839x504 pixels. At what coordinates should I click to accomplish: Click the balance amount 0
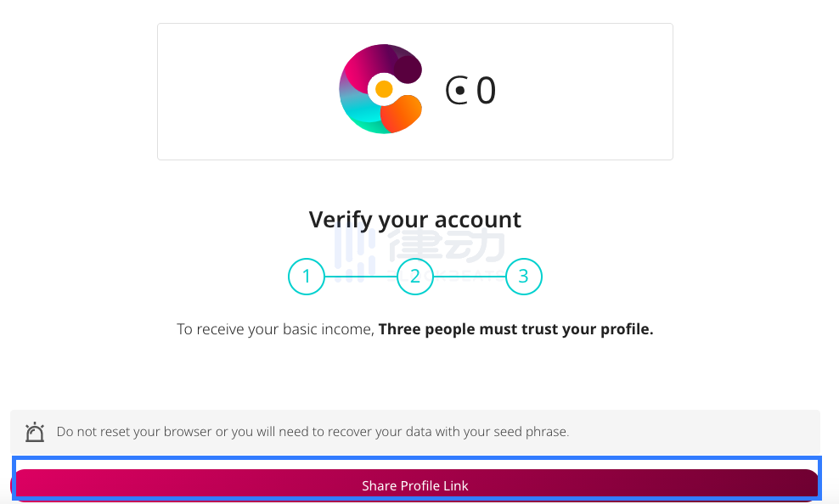(x=486, y=90)
